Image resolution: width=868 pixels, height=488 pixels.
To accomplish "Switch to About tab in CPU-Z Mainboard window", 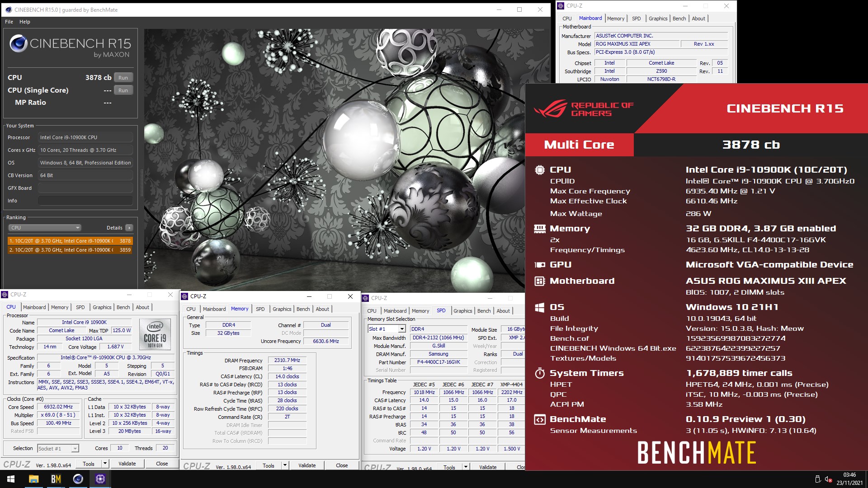I will point(698,19).
